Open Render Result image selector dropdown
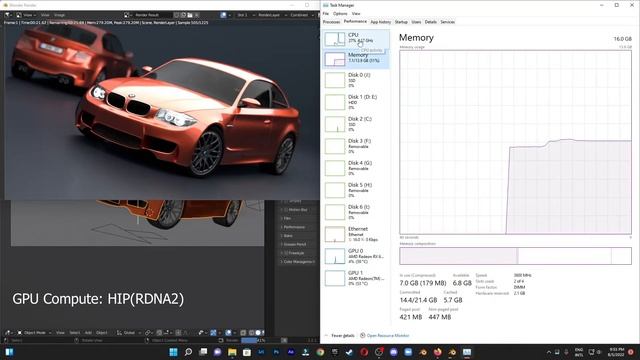Screen dimensions: 640x360 pyautogui.click(x=128, y=15)
